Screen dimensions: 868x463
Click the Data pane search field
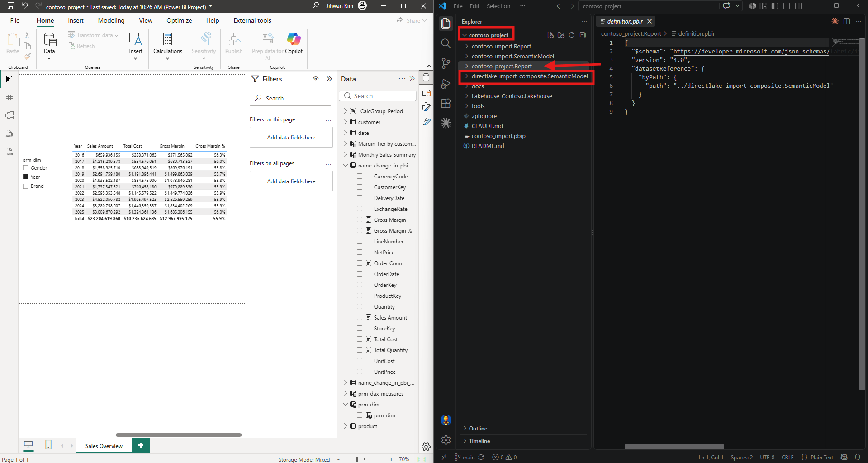[378, 96]
